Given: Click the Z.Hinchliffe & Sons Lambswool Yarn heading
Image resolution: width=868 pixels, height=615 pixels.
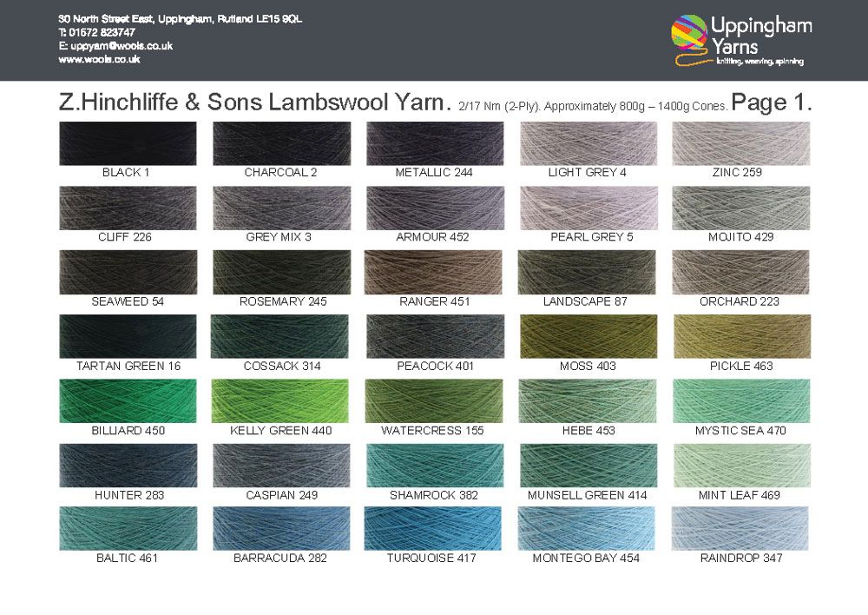Looking at the screenshot, I should point(254,102).
